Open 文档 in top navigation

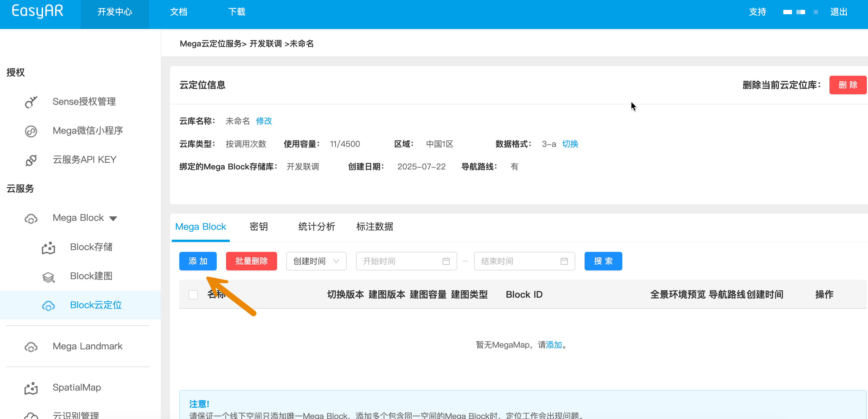click(178, 12)
